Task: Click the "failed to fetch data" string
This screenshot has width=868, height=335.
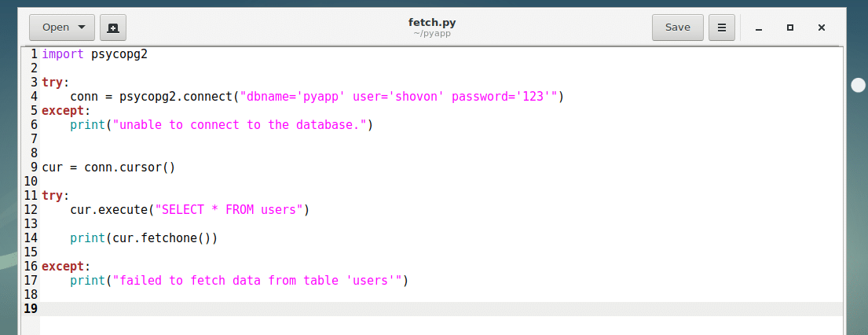Action: click(x=258, y=281)
